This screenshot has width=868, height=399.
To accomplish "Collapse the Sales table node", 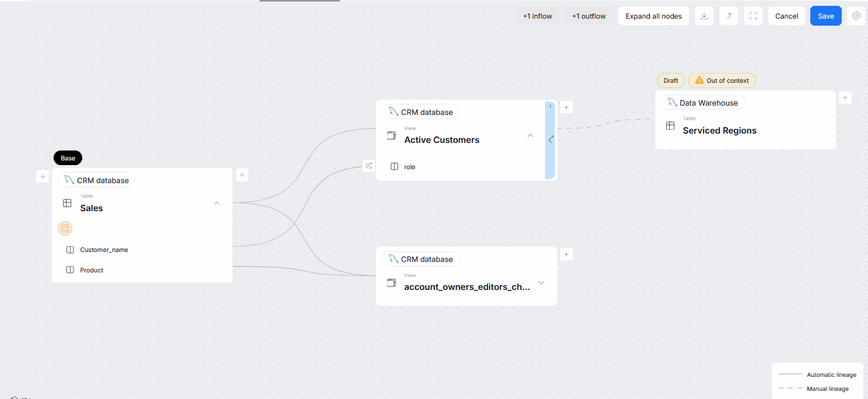I will 217,203.
